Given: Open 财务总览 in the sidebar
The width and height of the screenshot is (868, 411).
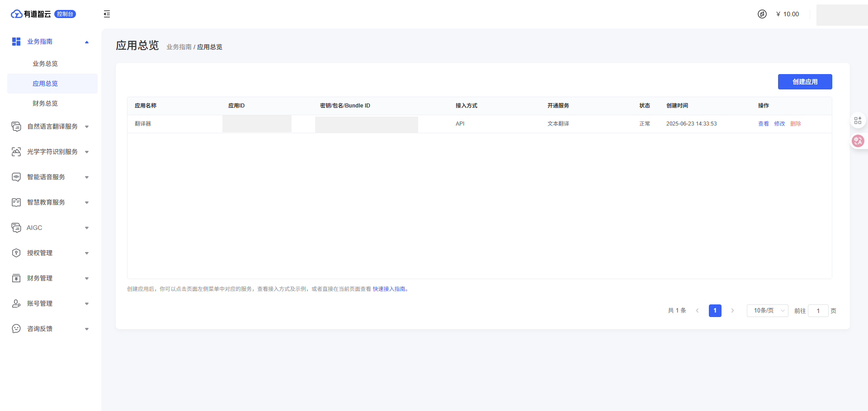Looking at the screenshot, I should pyautogui.click(x=45, y=103).
